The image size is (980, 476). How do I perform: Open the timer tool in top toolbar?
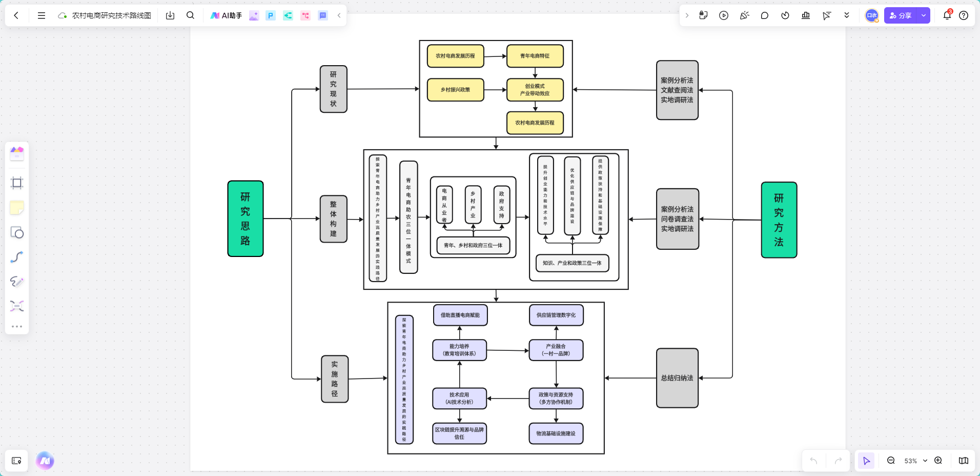pyautogui.click(x=785, y=15)
